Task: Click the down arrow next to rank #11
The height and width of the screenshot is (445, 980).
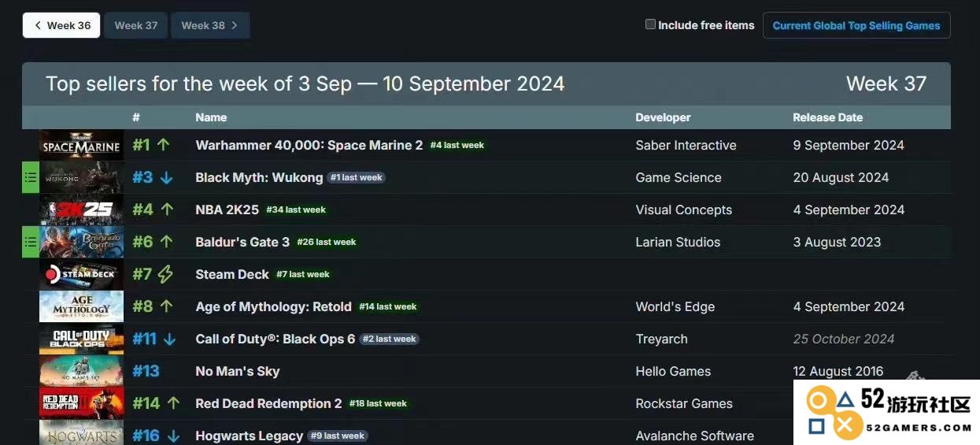Action: click(170, 339)
